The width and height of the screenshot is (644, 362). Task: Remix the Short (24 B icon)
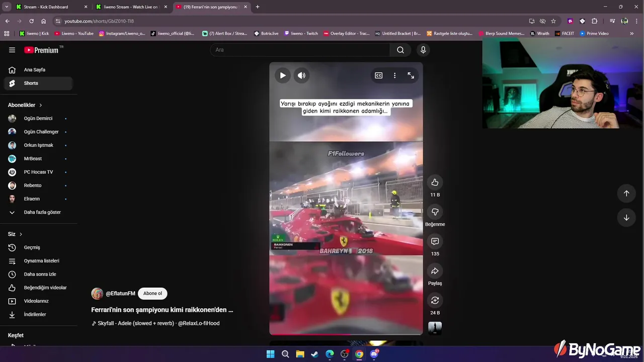tap(435, 300)
